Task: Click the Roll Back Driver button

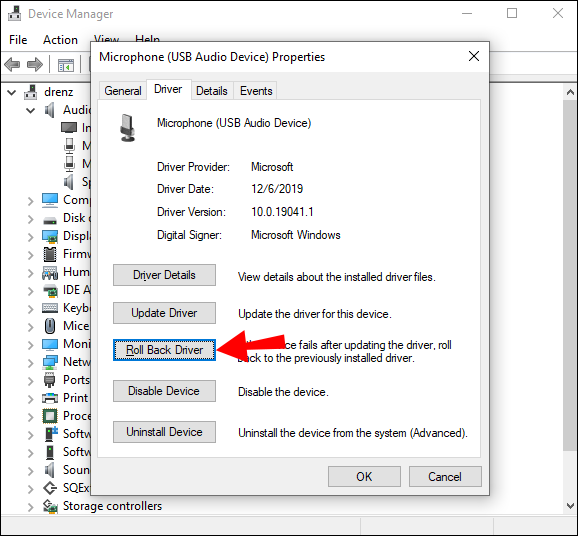Action: pyautogui.click(x=164, y=350)
